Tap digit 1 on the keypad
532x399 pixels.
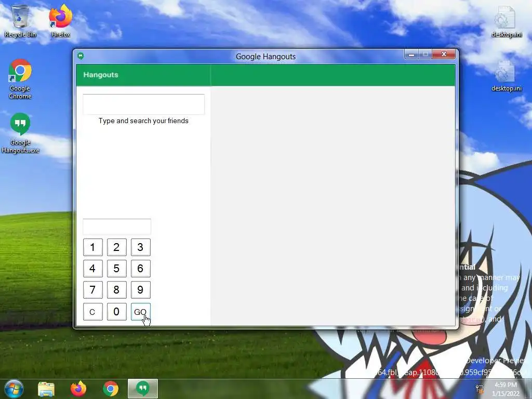click(92, 247)
